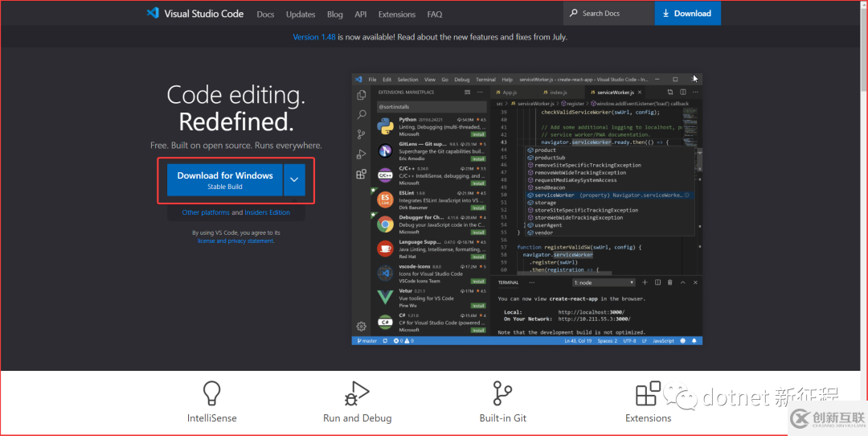Screen dimensions: 868x436
Task: Click the @sort:installs extension search box
Action: point(432,106)
